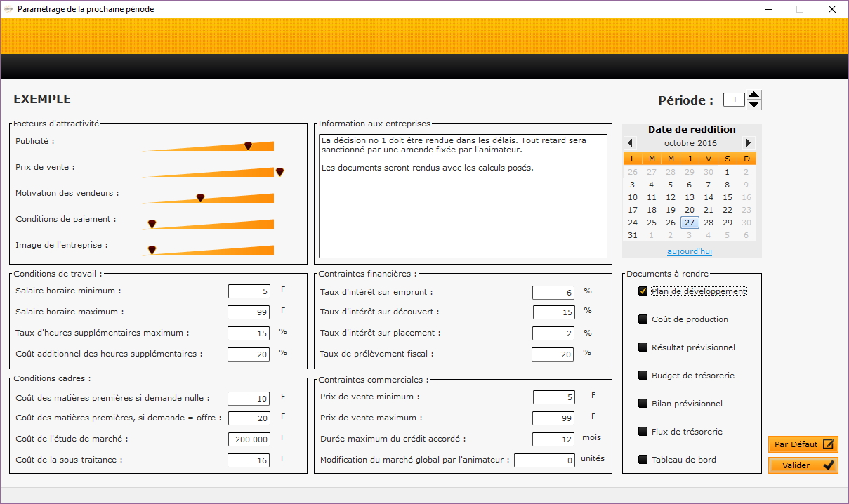Click the Taux d'intérêt sur placement field
Image resolution: width=849 pixels, height=504 pixels.
553,333
